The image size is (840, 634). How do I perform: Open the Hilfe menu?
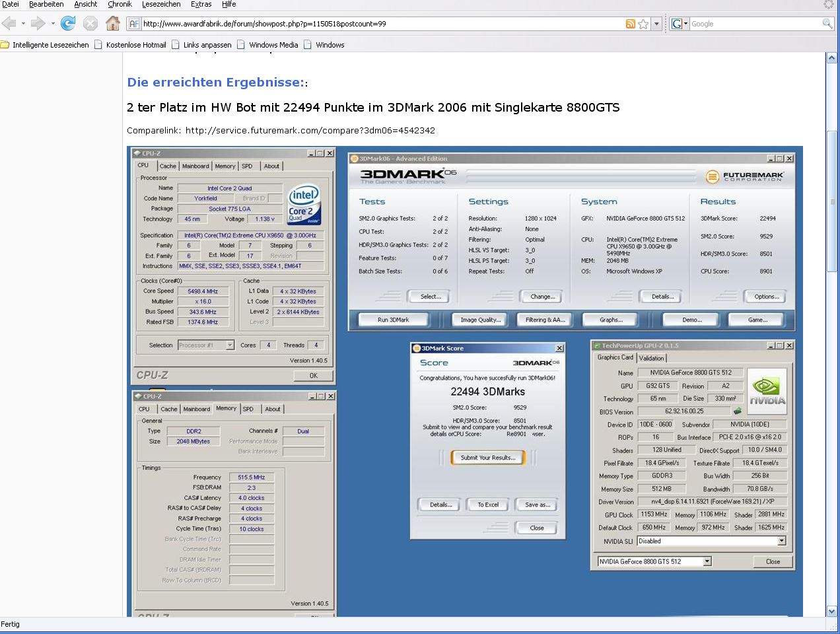229,4
